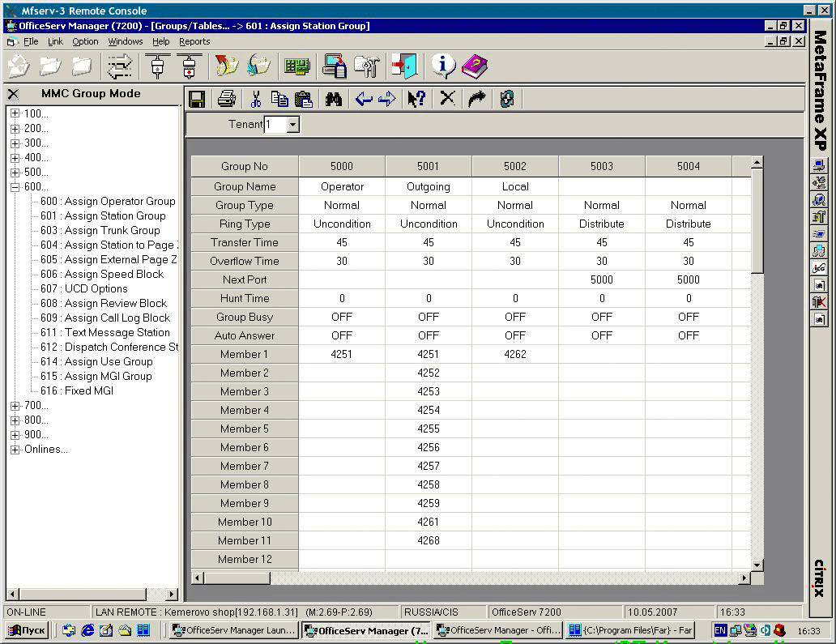Switch to the Far taskbar window
Image resolution: width=836 pixels, height=644 pixels.
click(631, 631)
